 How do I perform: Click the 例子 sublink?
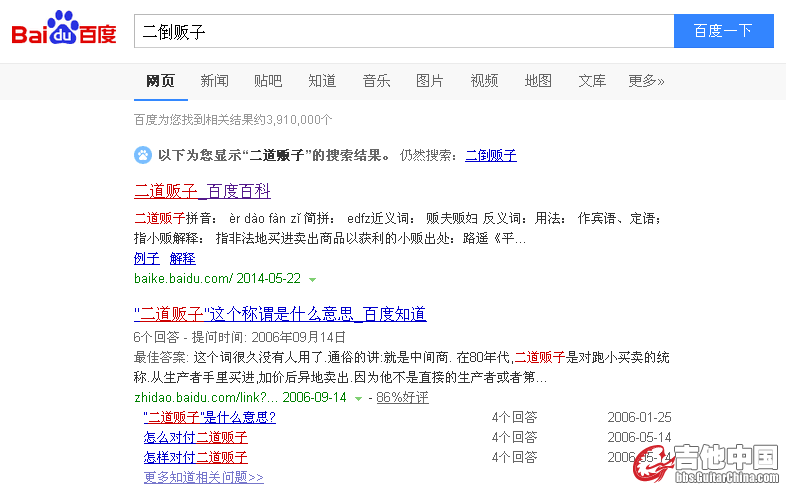tap(146, 258)
